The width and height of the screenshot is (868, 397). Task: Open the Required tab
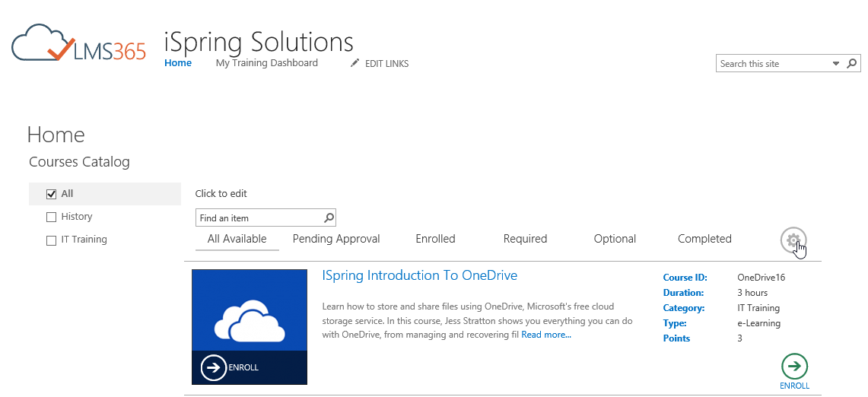pyautogui.click(x=525, y=239)
